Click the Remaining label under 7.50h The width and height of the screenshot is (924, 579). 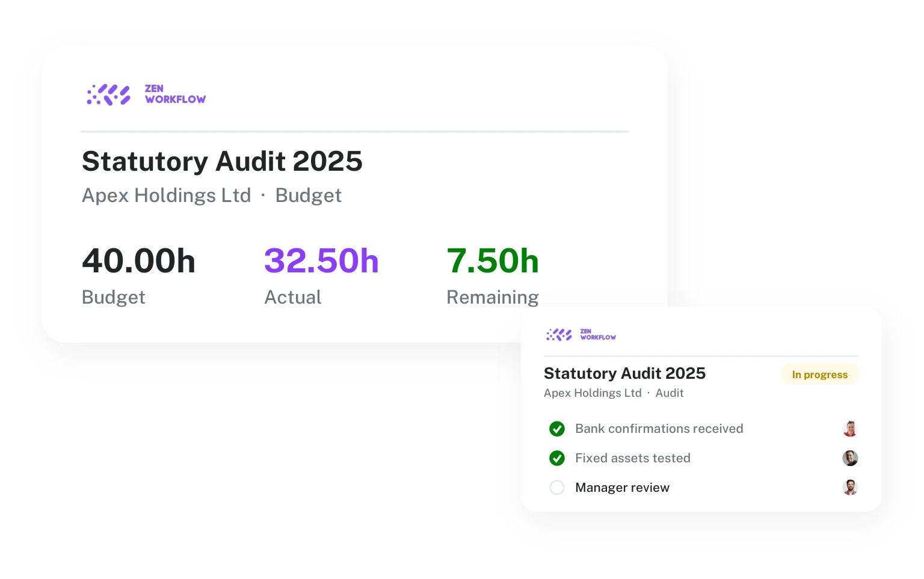click(x=493, y=297)
